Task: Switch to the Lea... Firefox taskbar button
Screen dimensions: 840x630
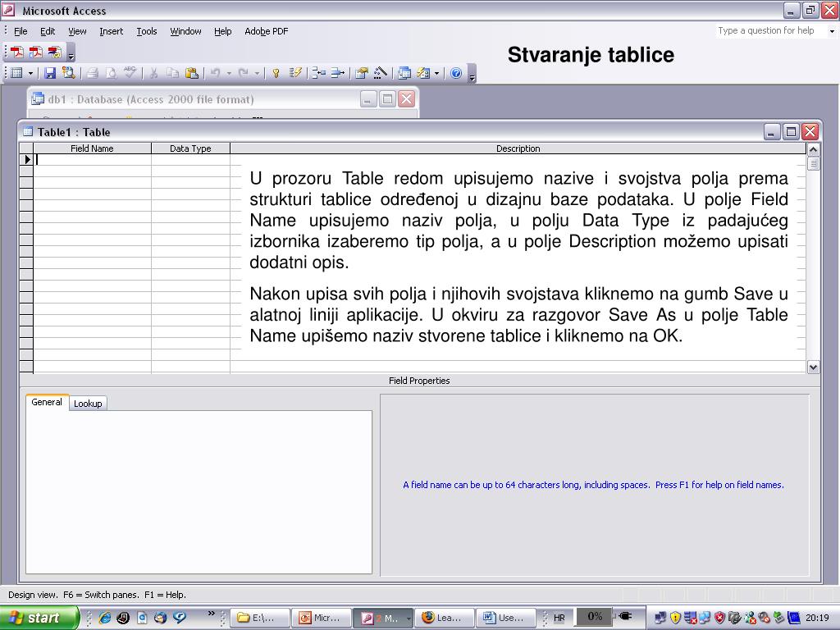Action: click(x=444, y=618)
